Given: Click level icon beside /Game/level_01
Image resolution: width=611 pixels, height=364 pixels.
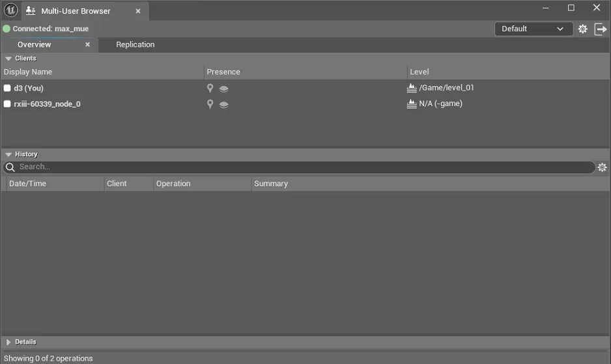Looking at the screenshot, I should point(412,88).
